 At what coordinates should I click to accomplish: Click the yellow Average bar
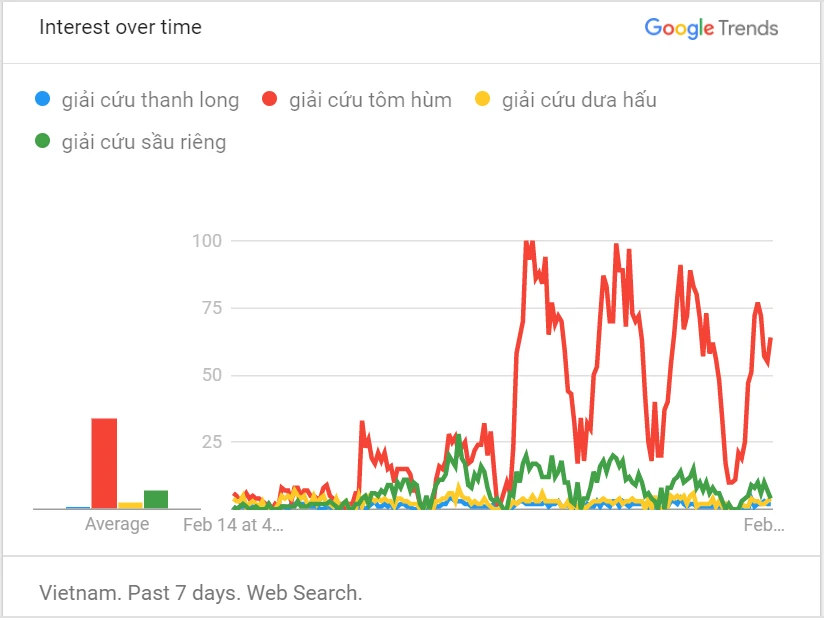click(131, 505)
